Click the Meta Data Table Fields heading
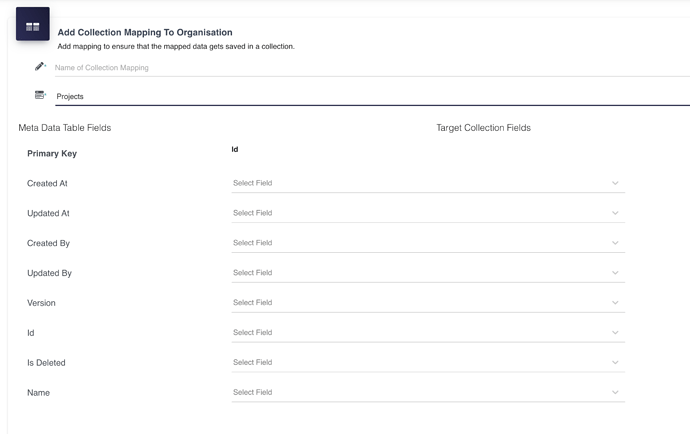The image size is (690, 434). pos(64,128)
